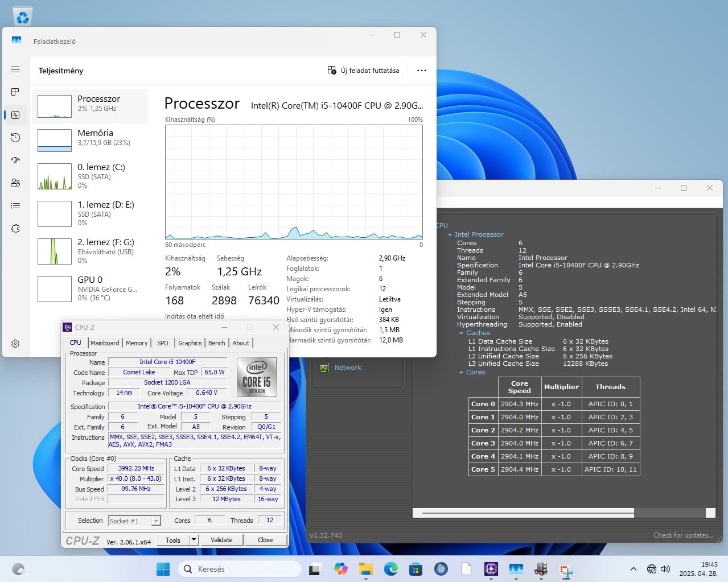The width and height of the screenshot is (728, 582).
Task: Open the Windows Start menu
Action: tap(163, 569)
